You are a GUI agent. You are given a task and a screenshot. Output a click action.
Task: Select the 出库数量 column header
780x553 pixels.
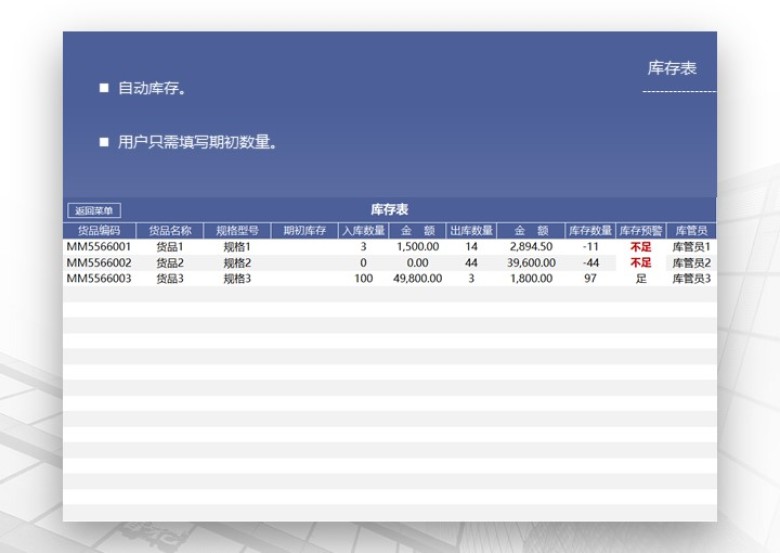(x=471, y=231)
